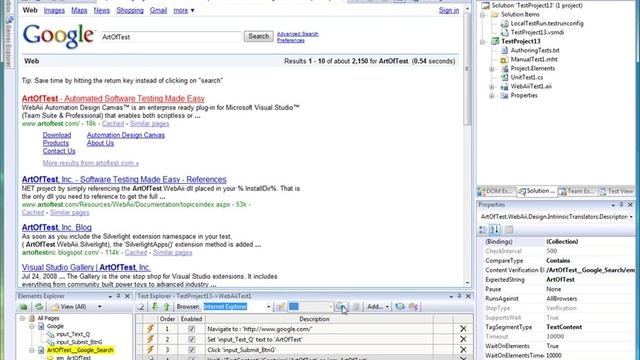Image resolution: width=640 pixels, height=360 pixels.
Task: Delete step 3 using its X icon
Action: [x=463, y=350]
